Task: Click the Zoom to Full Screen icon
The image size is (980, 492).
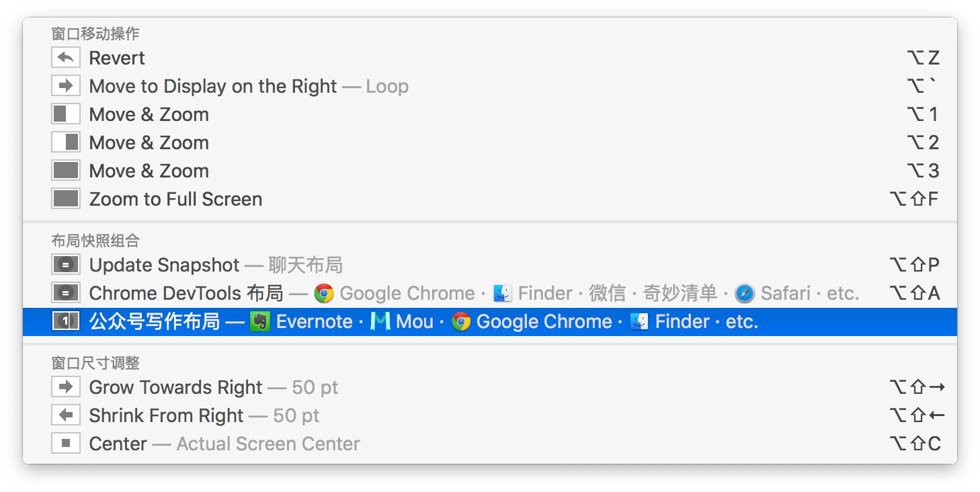Action: [66, 199]
